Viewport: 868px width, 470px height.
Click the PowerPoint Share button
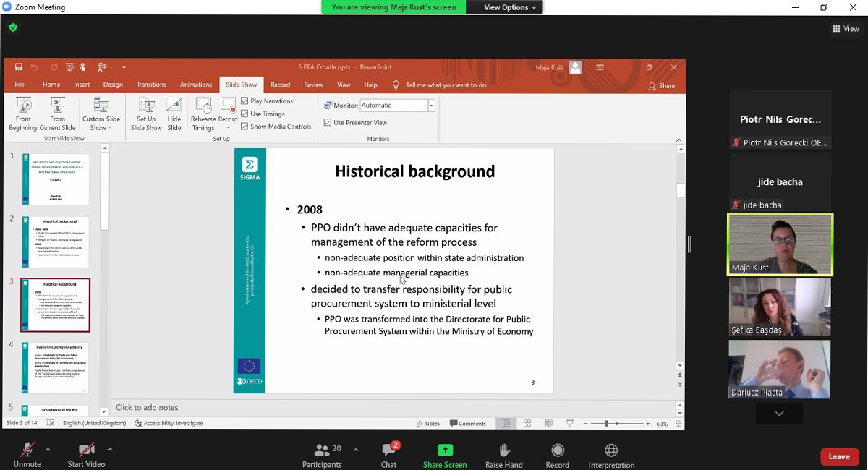click(x=662, y=85)
